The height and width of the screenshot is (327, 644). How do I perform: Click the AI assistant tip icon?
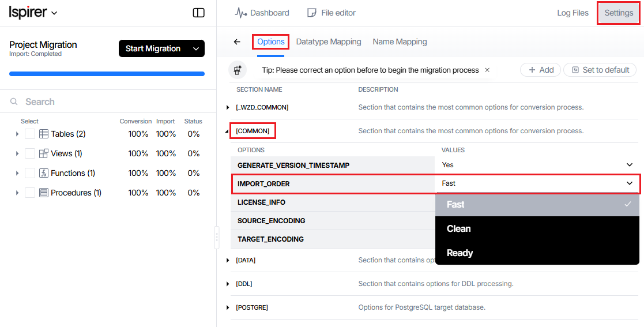237,70
